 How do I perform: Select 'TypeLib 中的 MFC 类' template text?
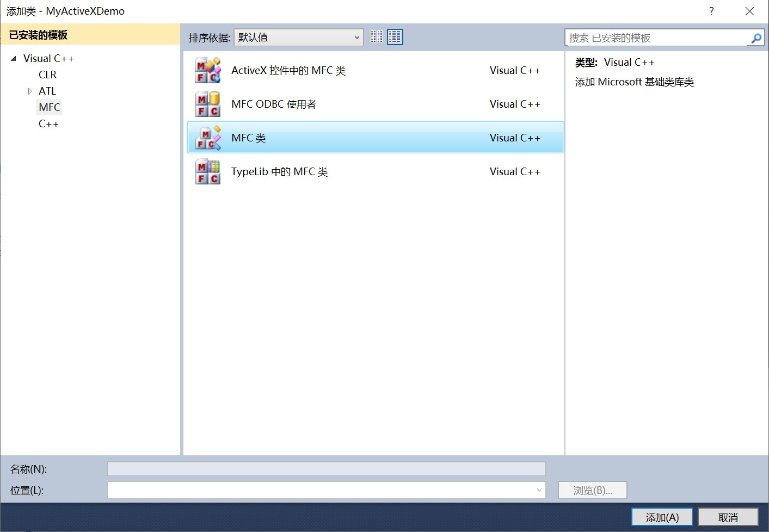point(279,172)
